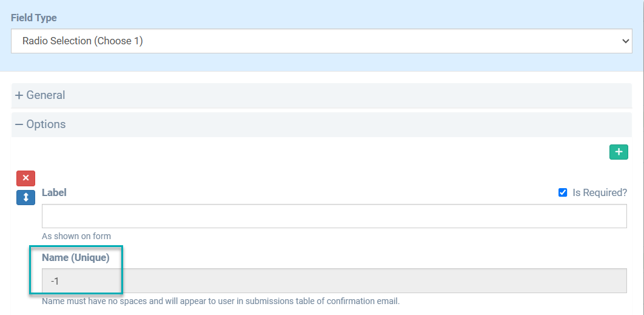The height and width of the screenshot is (315, 644).
Task: Click the blue reorder arrows icon
Action: click(25, 198)
